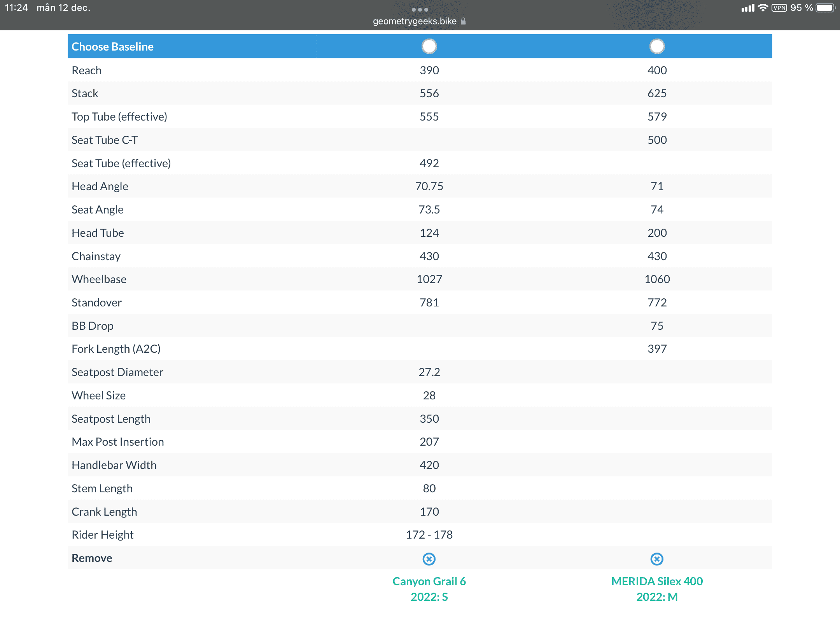Click the Seat Angle label
This screenshot has width=840, height=630.
click(x=97, y=210)
